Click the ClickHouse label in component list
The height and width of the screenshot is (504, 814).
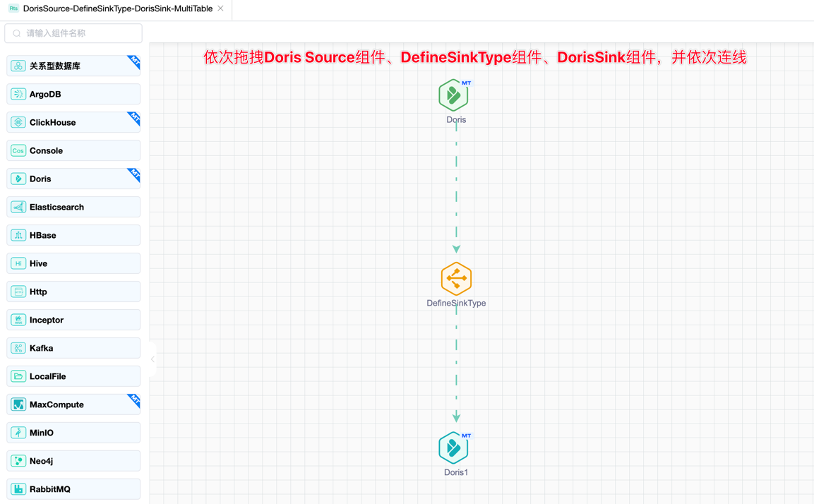(52, 123)
